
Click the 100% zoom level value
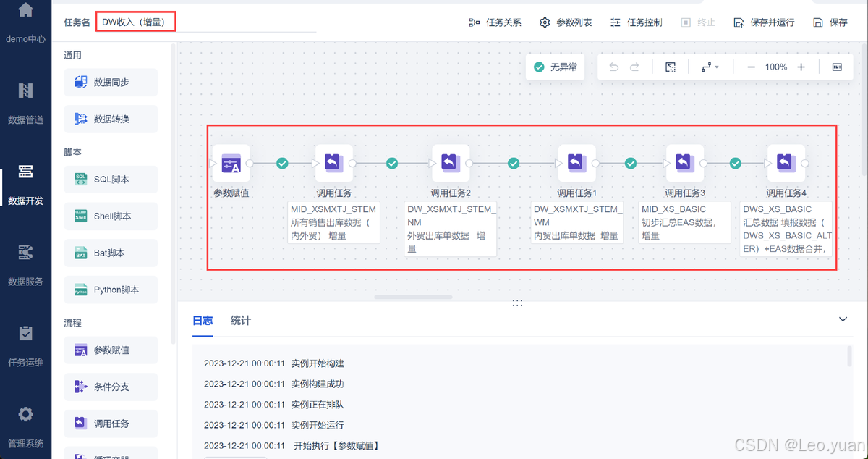point(776,67)
